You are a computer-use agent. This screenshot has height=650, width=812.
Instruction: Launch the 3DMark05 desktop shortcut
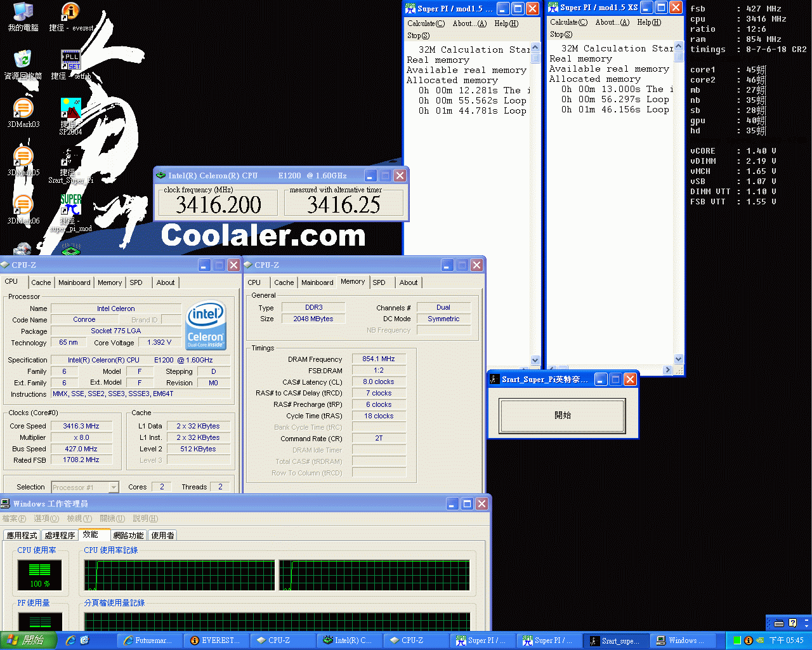(x=23, y=161)
